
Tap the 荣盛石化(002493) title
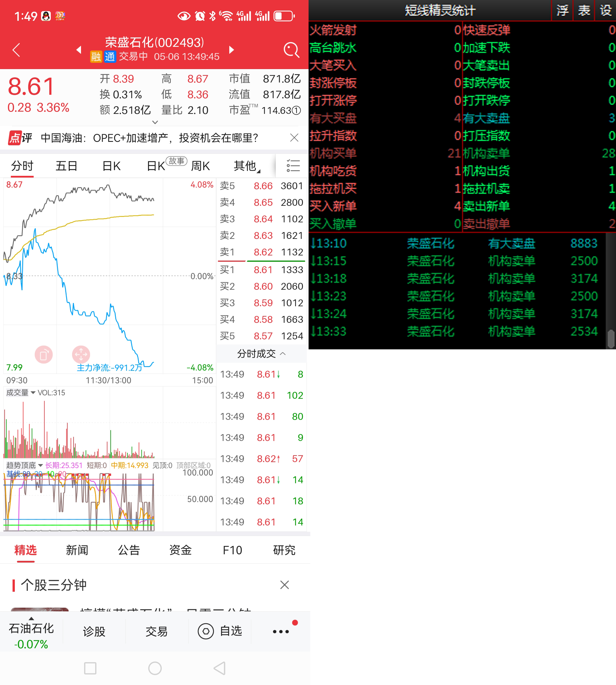154,42
